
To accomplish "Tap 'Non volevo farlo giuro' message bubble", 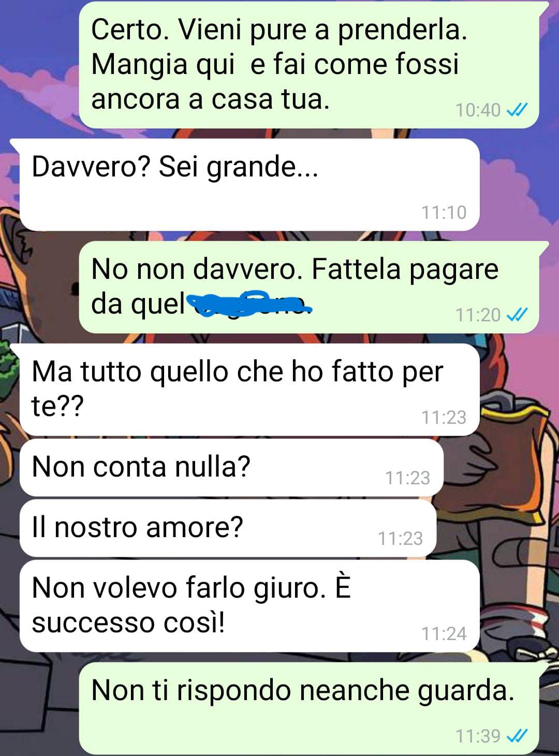I will click(249, 606).
